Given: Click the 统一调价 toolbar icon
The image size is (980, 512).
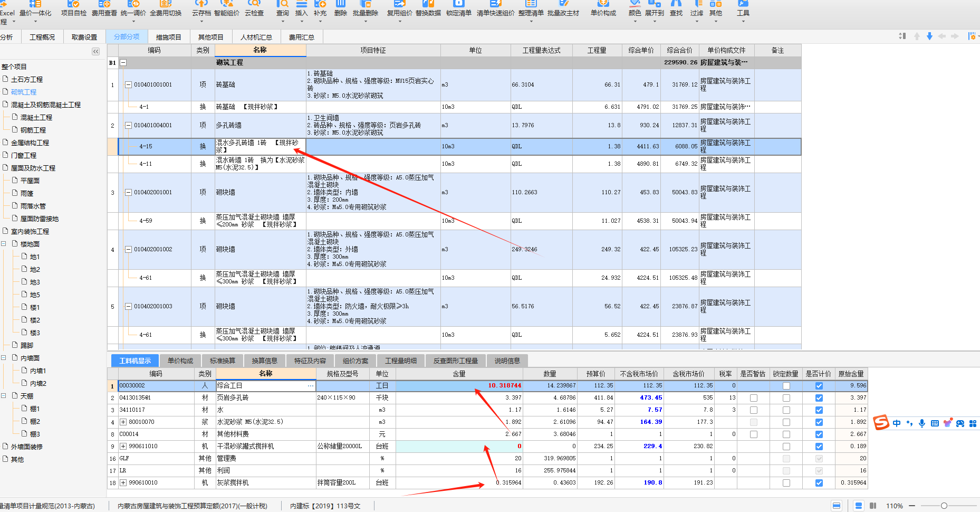Looking at the screenshot, I should (x=133, y=8).
